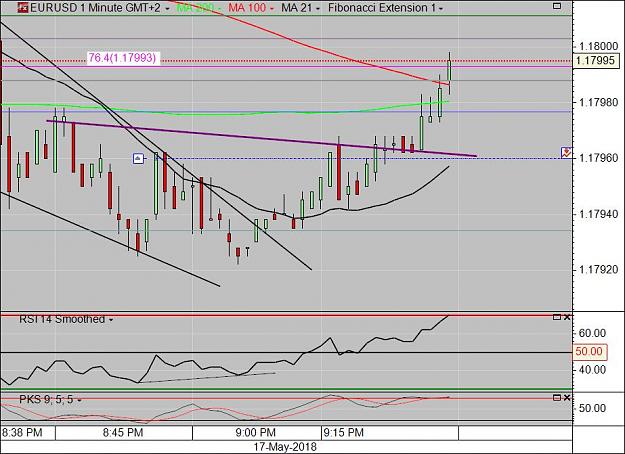Click the RSI 50.00 level label
Screen dimensions: 625x454
(x=589, y=352)
